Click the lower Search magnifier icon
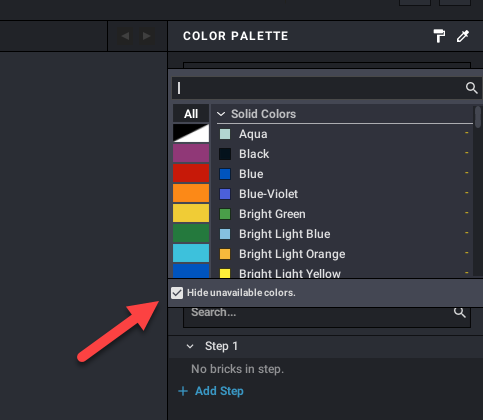Screen dimensions: 483x420 click(459, 312)
